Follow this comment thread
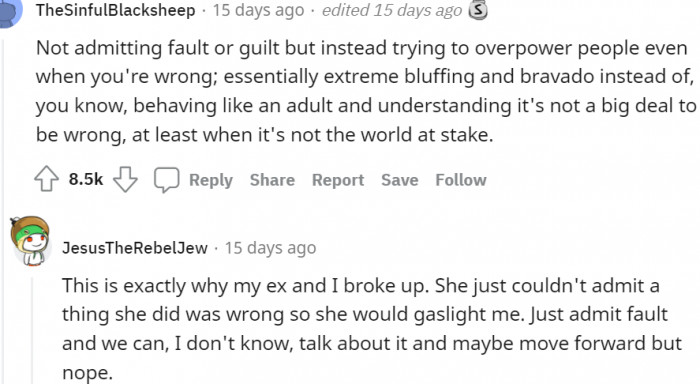This screenshot has width=700, height=384. pos(461,180)
